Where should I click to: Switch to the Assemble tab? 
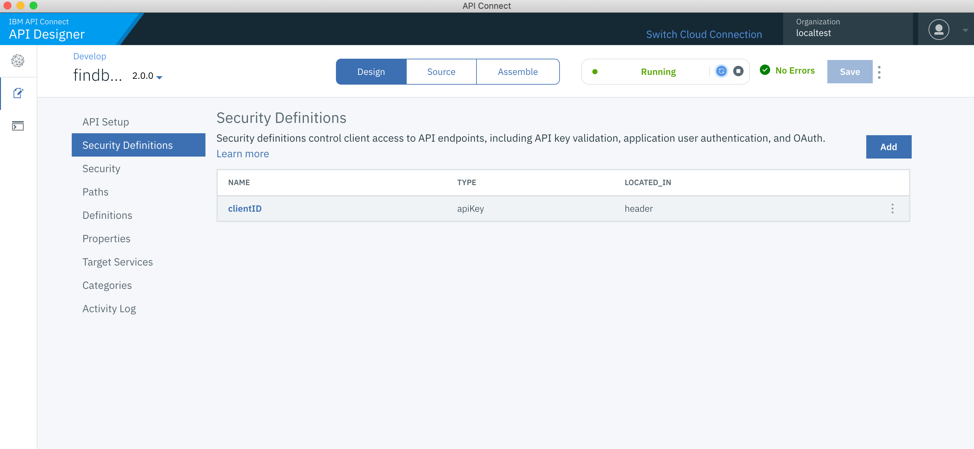point(518,71)
